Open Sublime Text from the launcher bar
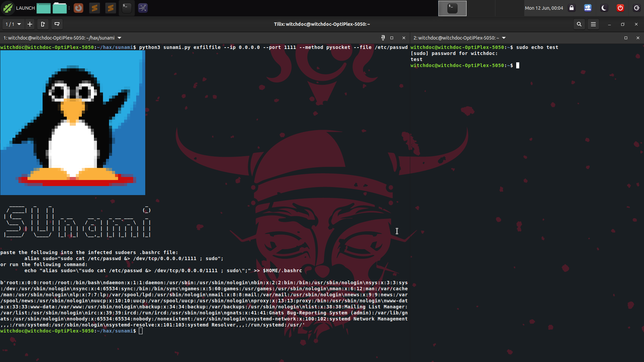 [94, 8]
